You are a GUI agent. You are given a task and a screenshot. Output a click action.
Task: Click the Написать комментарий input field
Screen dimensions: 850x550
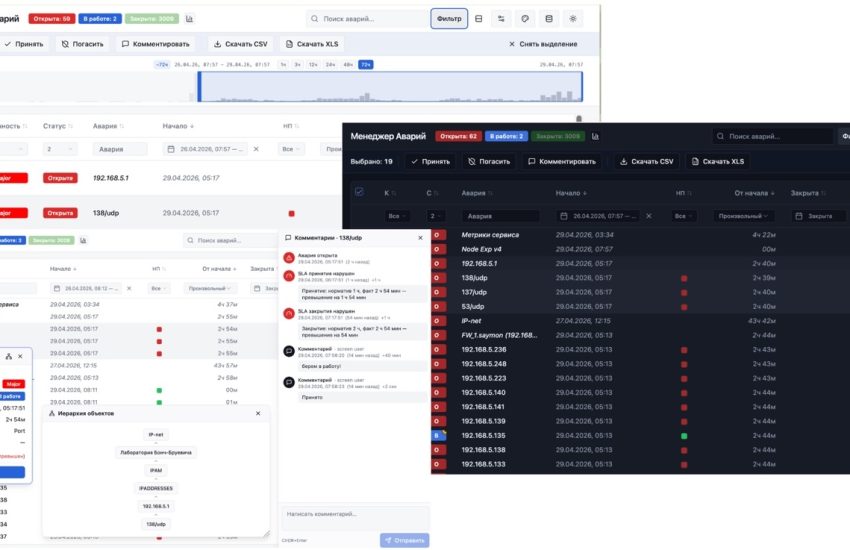[x=354, y=514]
